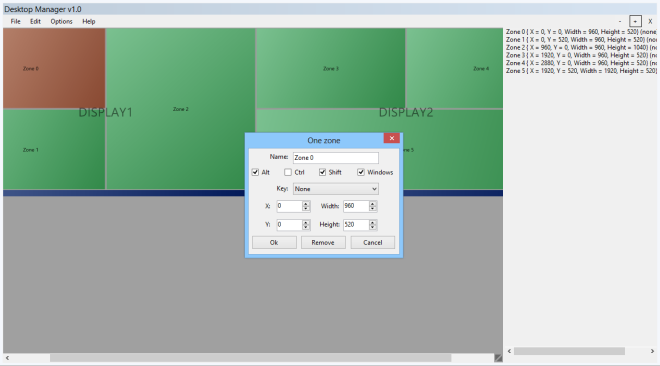This screenshot has width=660, height=366.
Task: Click the resize grip icon at canvas corner
Action: coord(498,358)
